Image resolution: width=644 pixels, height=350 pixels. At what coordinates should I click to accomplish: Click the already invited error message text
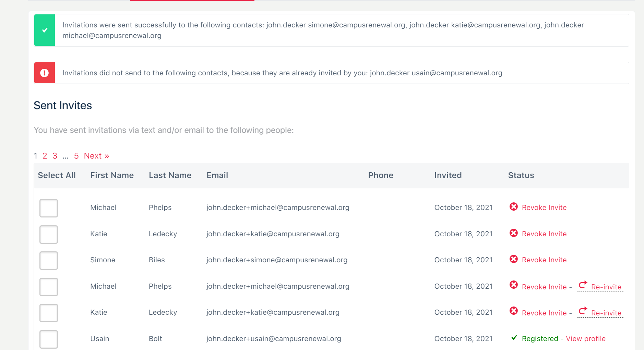pos(282,73)
